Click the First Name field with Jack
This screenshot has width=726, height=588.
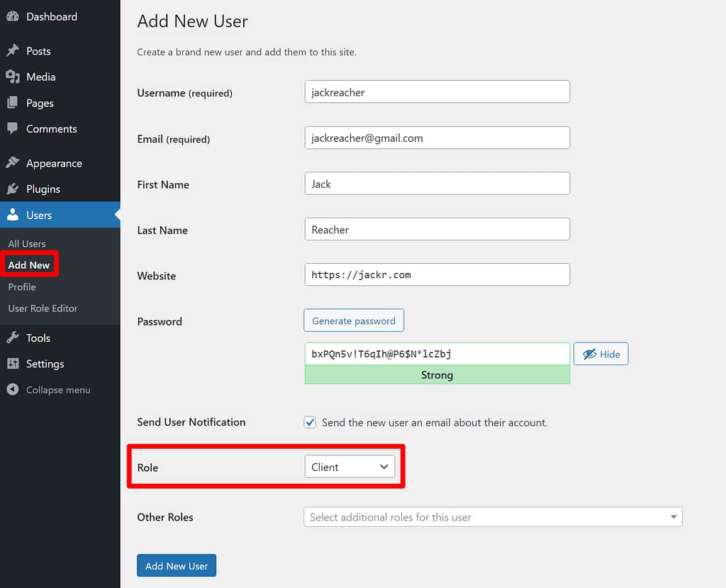point(437,184)
